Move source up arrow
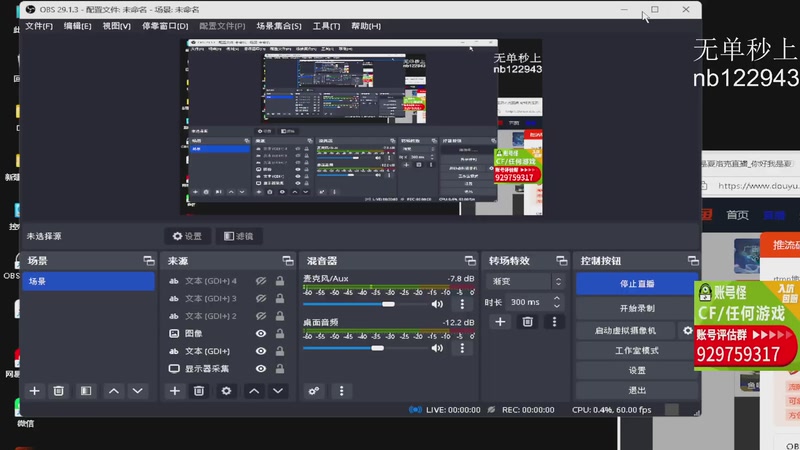This screenshot has height=450, width=800. click(254, 391)
